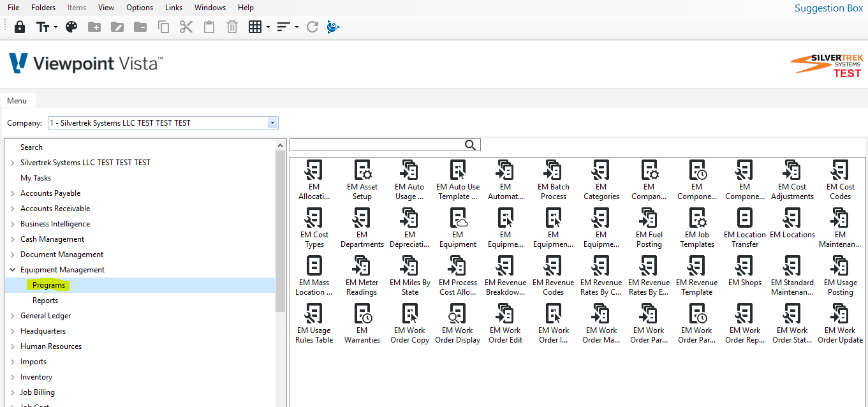Open EM Shops program
868x407 pixels.
click(745, 271)
